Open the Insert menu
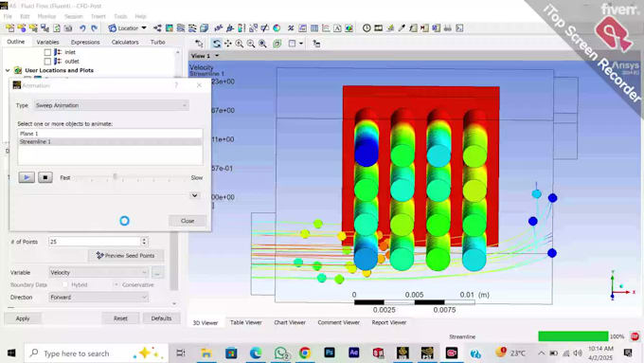This screenshot has height=363, width=644. 98,16
